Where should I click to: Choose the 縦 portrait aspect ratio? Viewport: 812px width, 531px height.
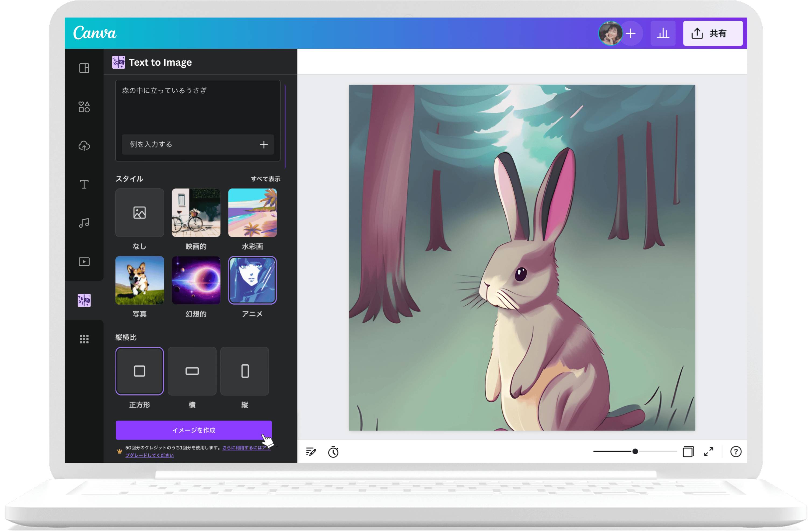[x=245, y=371]
